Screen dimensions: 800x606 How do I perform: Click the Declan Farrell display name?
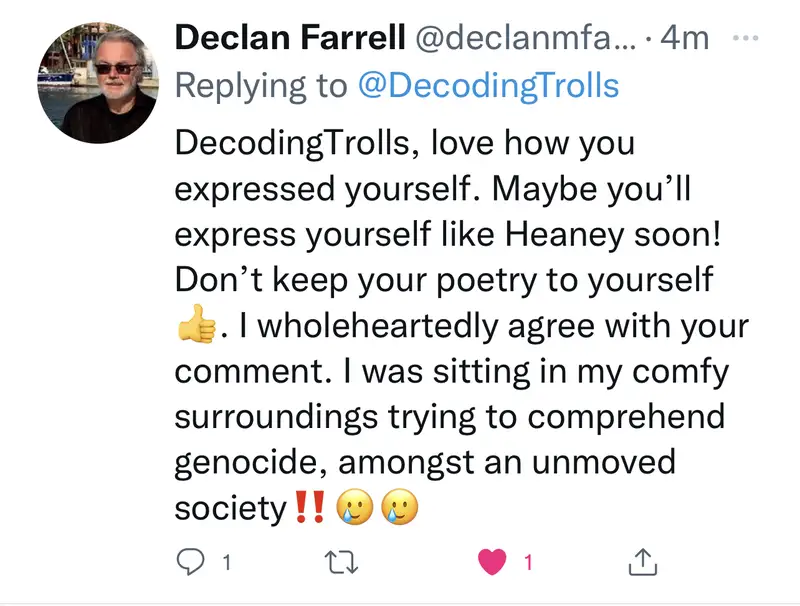pos(285,39)
